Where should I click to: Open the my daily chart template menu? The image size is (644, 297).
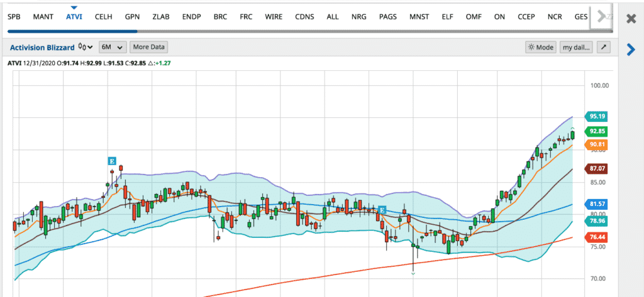[576, 47]
